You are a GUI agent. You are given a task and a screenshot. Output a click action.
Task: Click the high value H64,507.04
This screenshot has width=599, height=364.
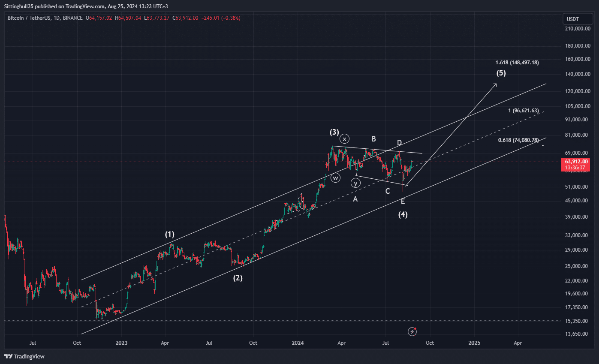tap(128, 18)
